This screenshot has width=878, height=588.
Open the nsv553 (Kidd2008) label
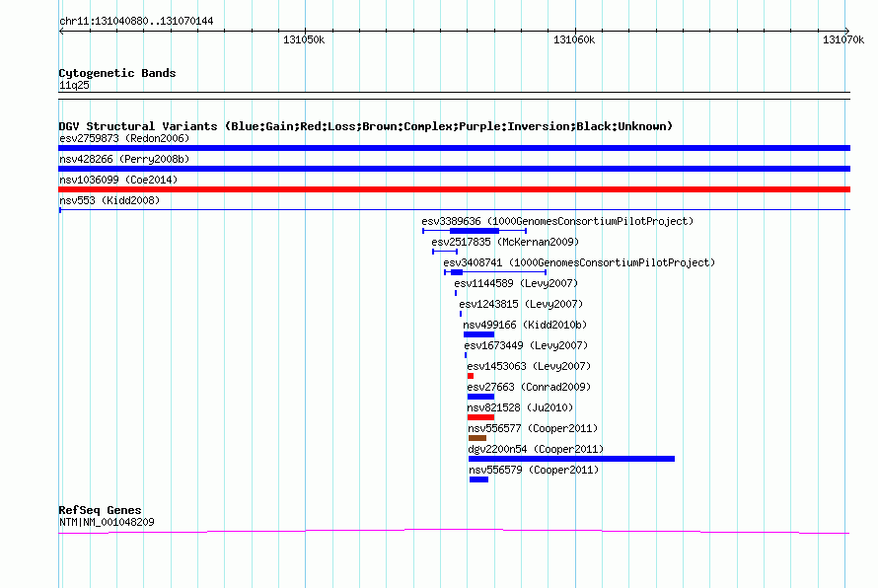110,200
